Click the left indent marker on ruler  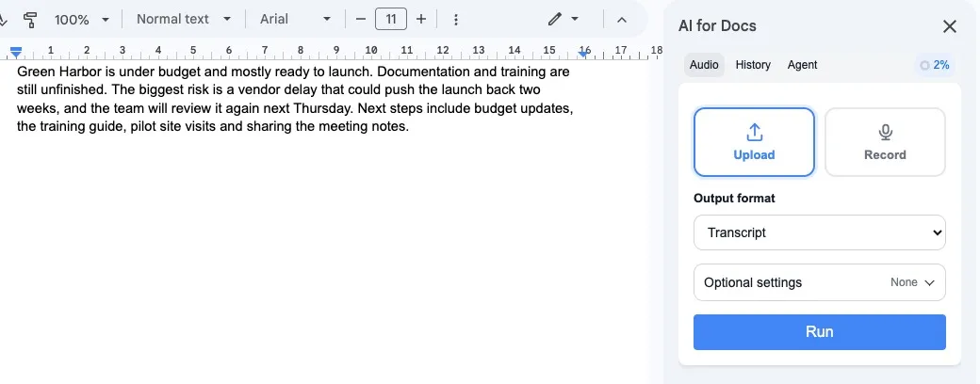16,51
